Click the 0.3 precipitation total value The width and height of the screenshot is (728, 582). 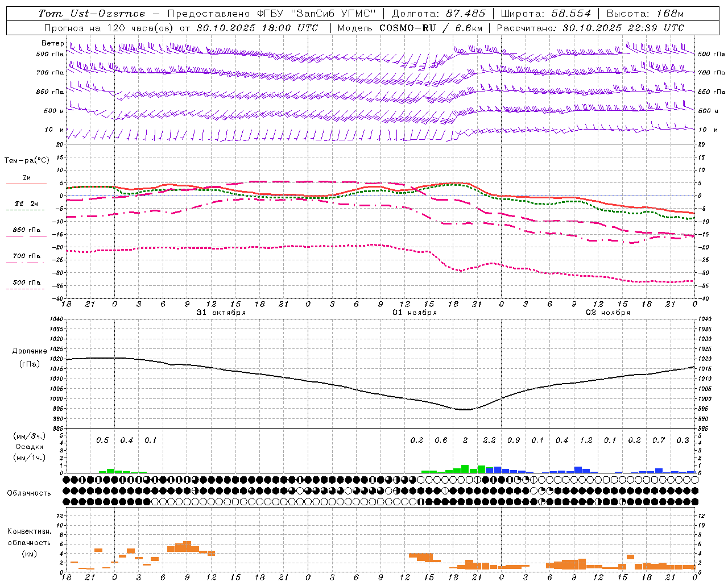pyautogui.click(x=683, y=440)
